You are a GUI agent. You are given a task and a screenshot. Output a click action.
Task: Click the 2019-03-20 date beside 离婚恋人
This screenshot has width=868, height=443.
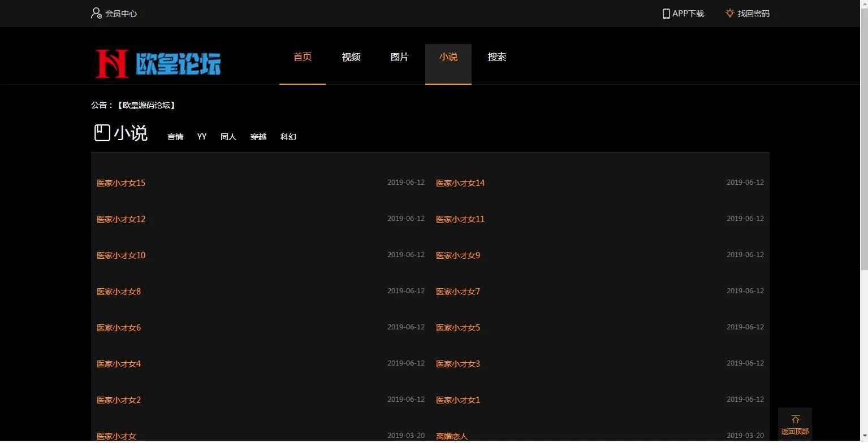click(745, 436)
